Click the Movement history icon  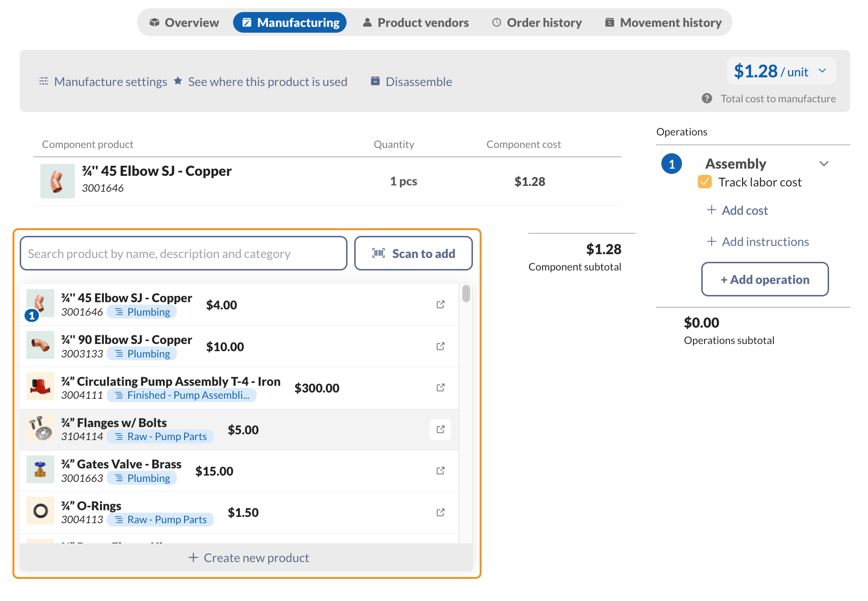click(x=609, y=22)
